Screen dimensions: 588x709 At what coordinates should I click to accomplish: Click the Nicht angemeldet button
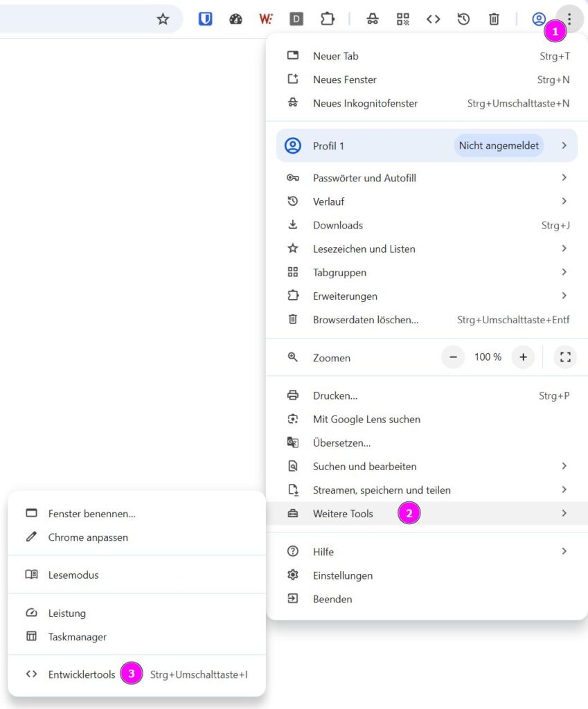tap(499, 146)
